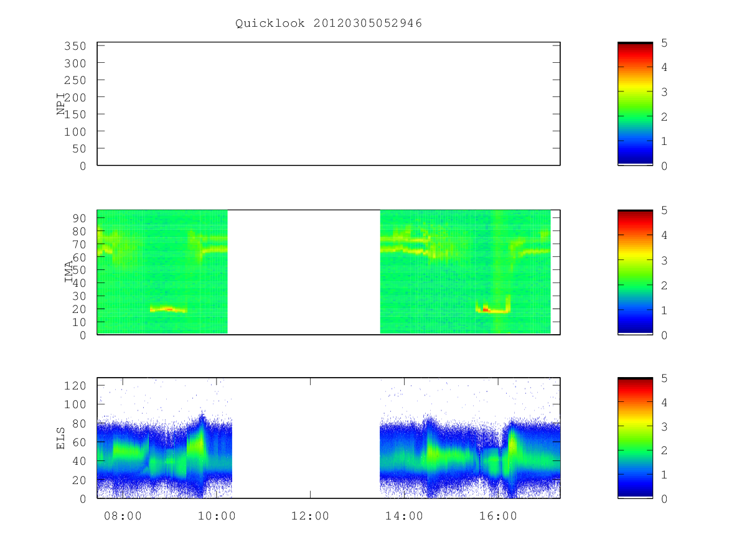Click the 120 tick on ELS axis
The height and width of the screenshot is (560, 747).
75,385
